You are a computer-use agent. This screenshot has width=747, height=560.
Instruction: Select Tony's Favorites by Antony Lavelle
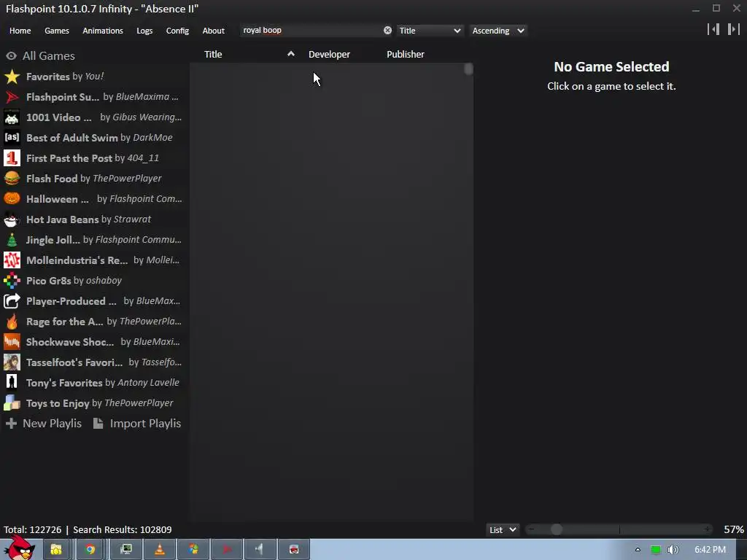click(102, 382)
